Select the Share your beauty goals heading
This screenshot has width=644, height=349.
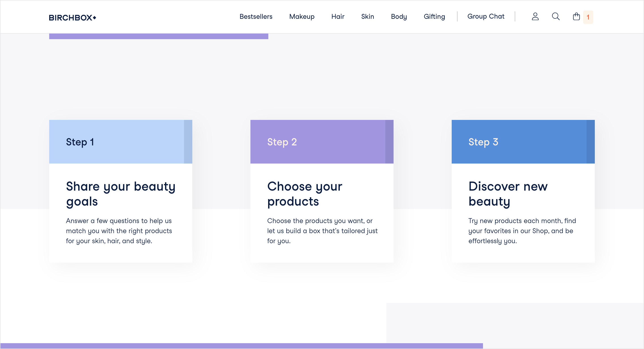pyautogui.click(x=121, y=194)
